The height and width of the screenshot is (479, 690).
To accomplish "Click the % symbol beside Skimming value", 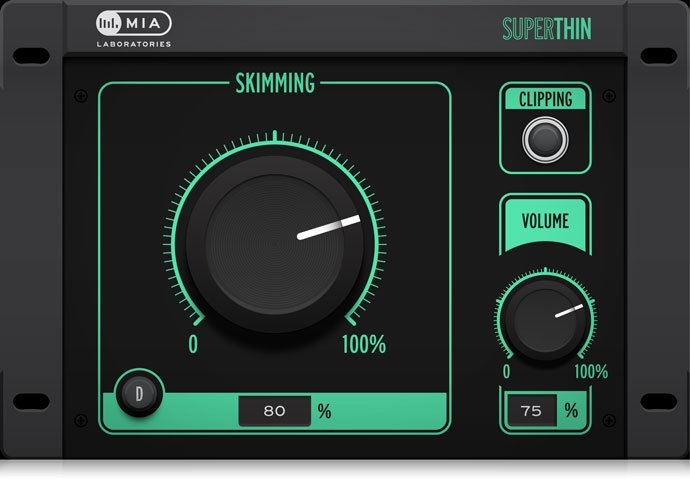I will (324, 410).
